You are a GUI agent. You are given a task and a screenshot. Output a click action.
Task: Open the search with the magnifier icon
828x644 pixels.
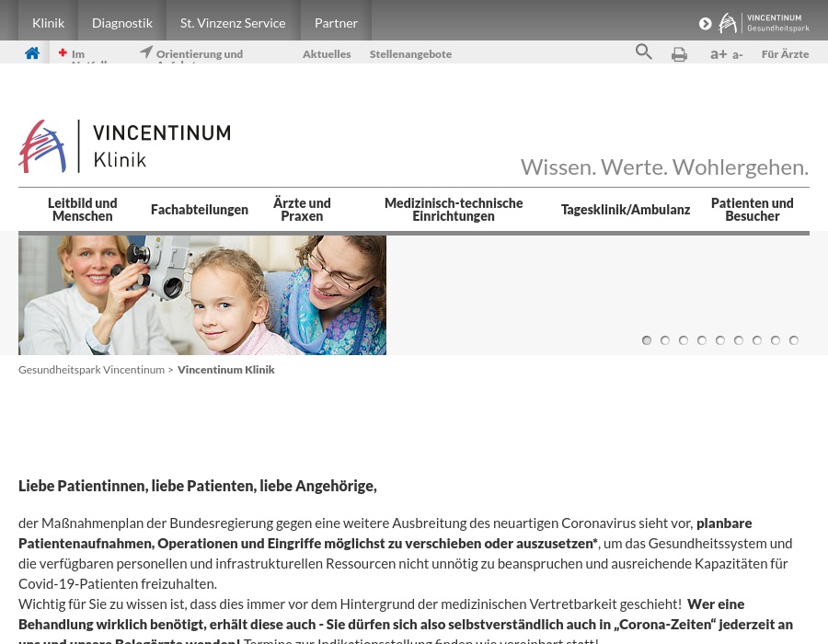pyautogui.click(x=644, y=52)
